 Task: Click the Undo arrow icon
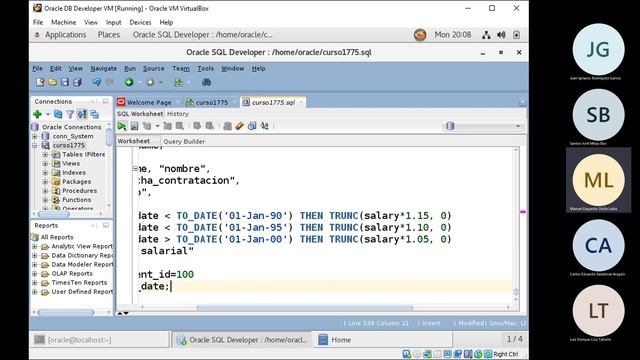(96, 82)
